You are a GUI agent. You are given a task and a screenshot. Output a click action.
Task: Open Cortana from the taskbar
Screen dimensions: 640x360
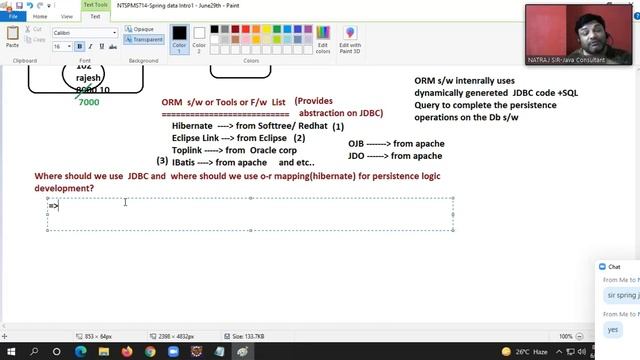point(57,351)
